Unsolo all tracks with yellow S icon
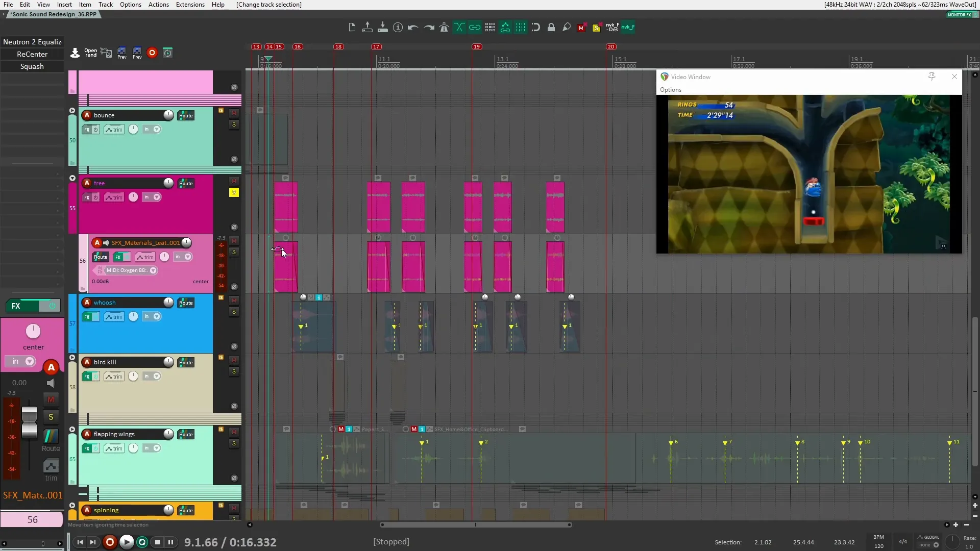 pos(596,28)
